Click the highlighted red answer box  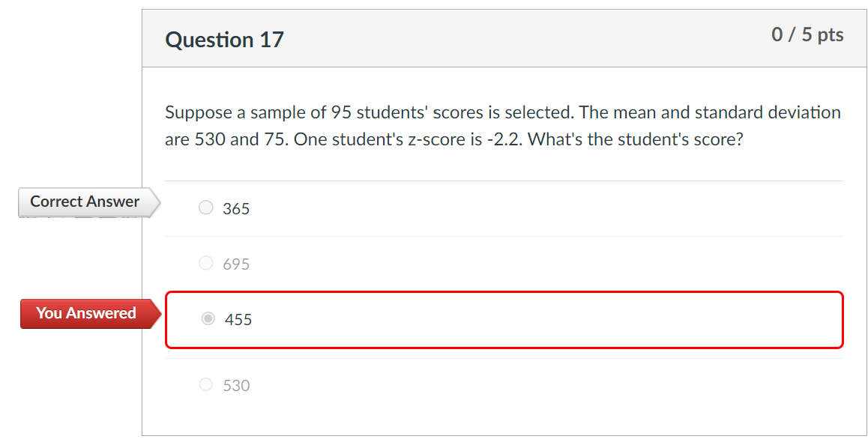pyautogui.click(x=504, y=318)
